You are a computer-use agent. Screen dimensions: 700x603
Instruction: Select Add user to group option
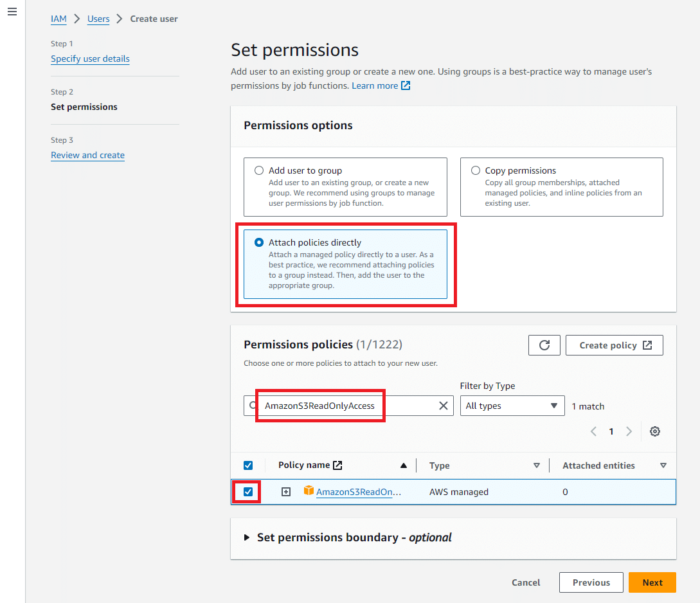pyautogui.click(x=259, y=170)
